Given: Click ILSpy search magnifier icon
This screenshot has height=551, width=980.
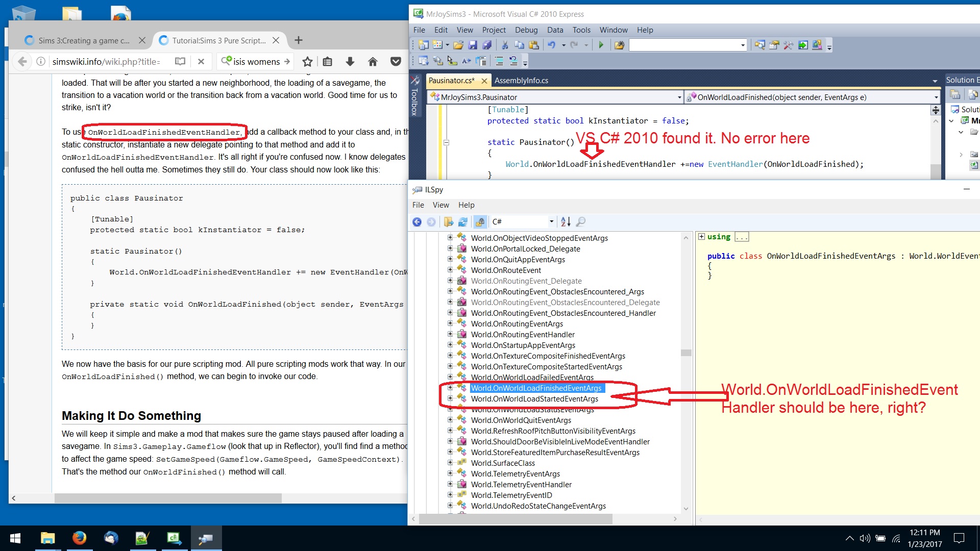Looking at the screenshot, I should (580, 222).
